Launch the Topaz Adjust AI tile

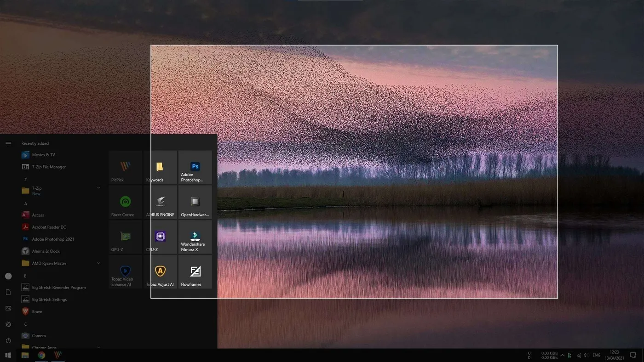pyautogui.click(x=160, y=272)
